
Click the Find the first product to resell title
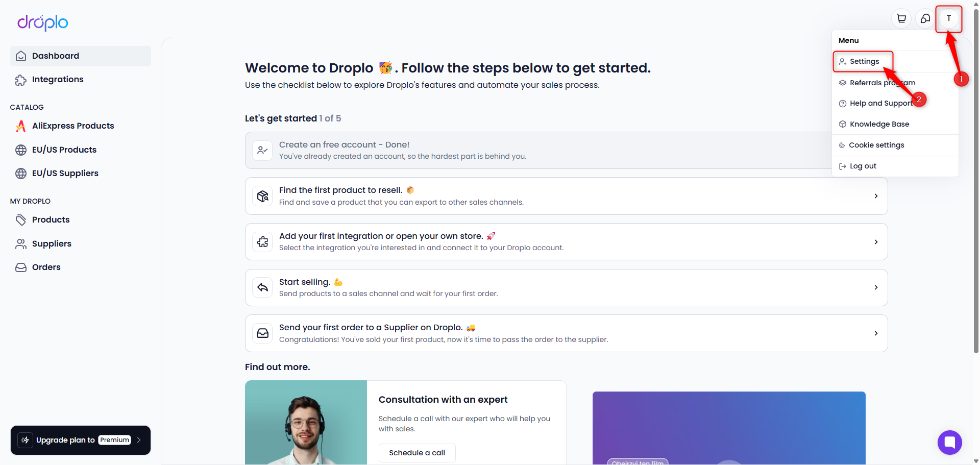click(341, 190)
